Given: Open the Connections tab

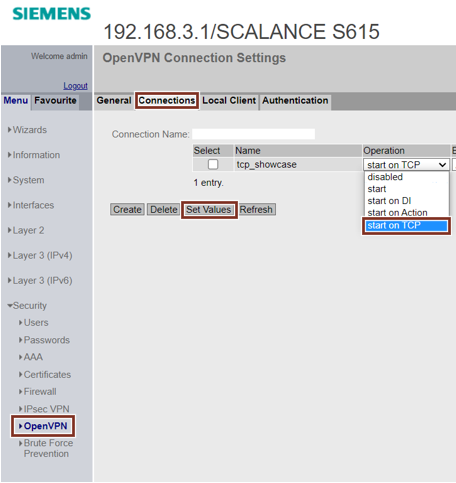Looking at the screenshot, I should coord(167,100).
